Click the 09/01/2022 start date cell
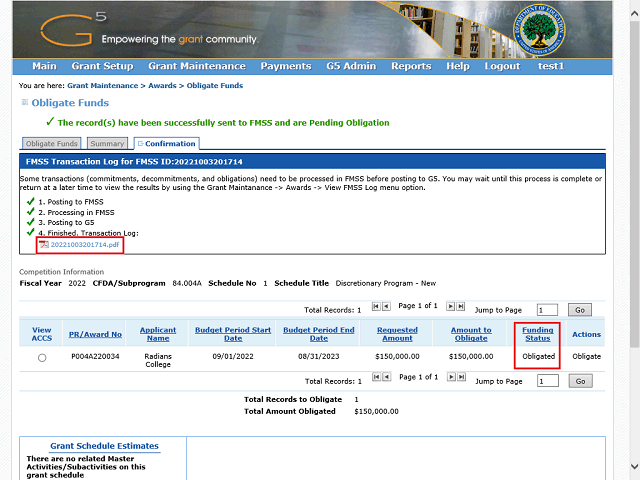This screenshot has height=480, width=640. 233,356
